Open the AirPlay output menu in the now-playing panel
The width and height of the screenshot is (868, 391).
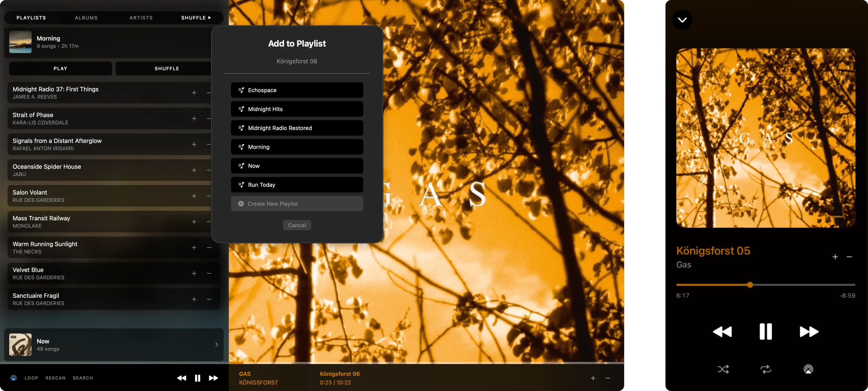tap(808, 369)
